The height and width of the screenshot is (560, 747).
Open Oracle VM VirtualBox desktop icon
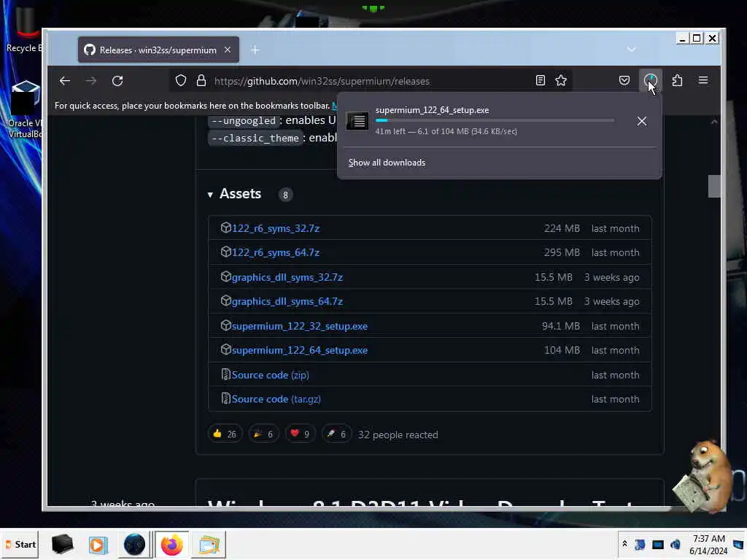click(x=24, y=109)
